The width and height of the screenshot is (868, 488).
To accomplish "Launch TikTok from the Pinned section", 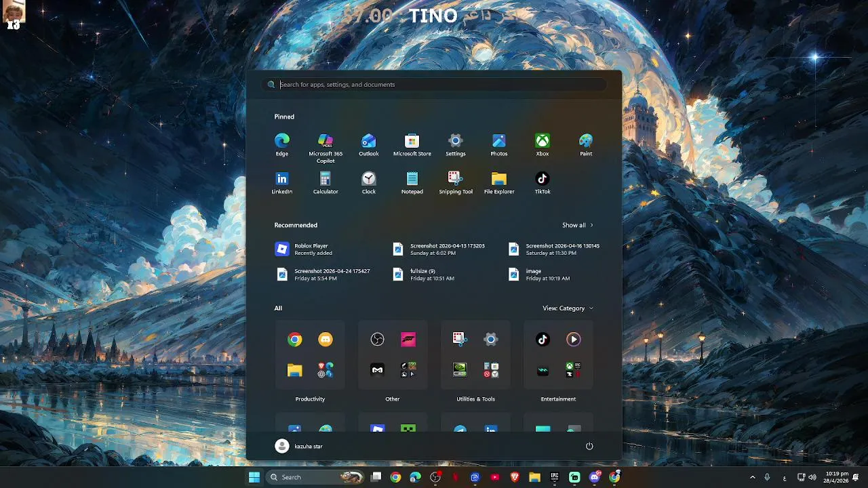I will click(542, 183).
